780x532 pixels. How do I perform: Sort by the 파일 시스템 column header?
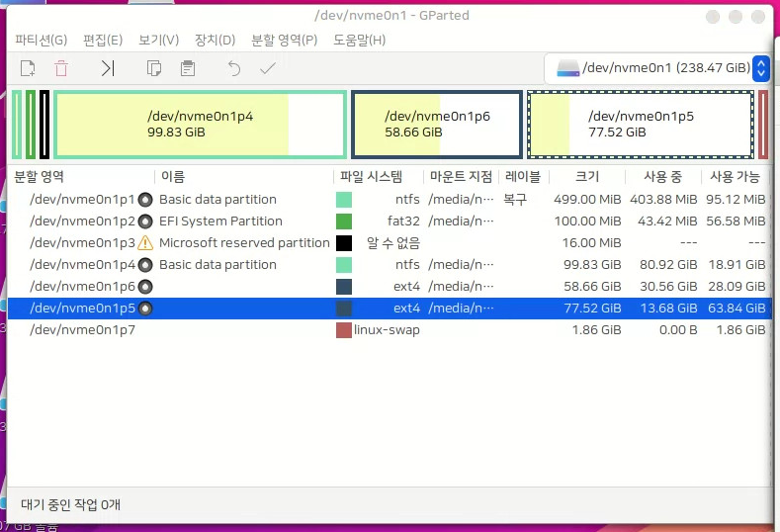click(x=371, y=177)
